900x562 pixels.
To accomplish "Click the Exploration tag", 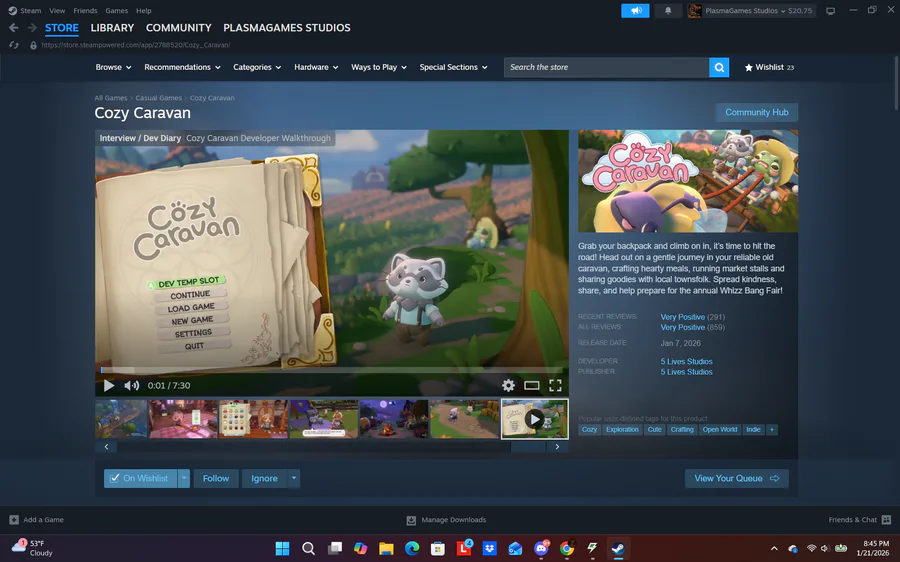I will tap(622, 429).
